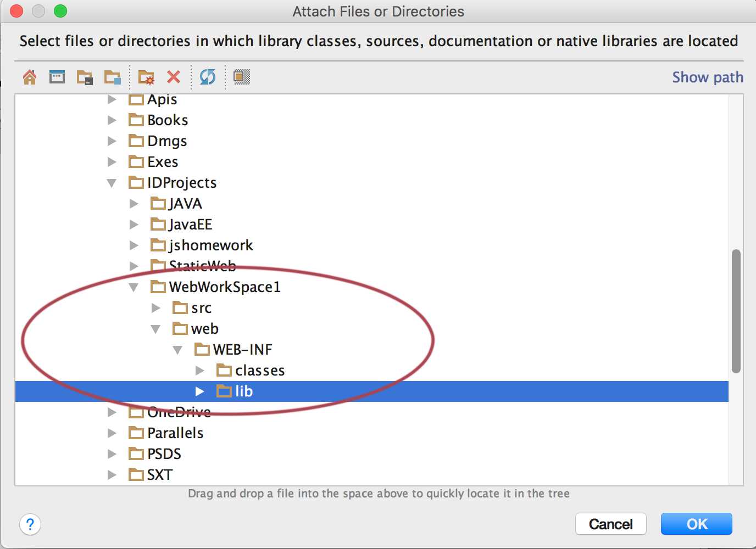This screenshot has height=549, width=756.
Task: Expand the selected lib folder arrow
Action: click(x=200, y=391)
